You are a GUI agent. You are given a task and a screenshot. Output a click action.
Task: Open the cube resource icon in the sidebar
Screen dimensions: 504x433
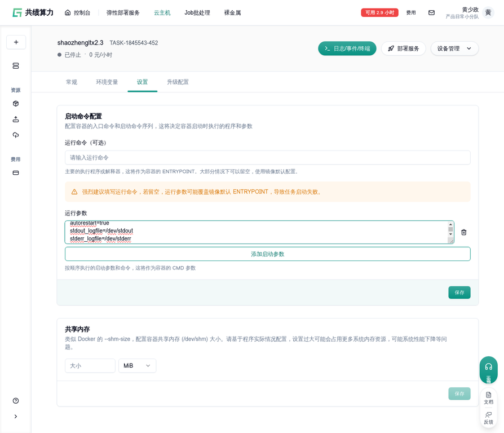(x=16, y=104)
